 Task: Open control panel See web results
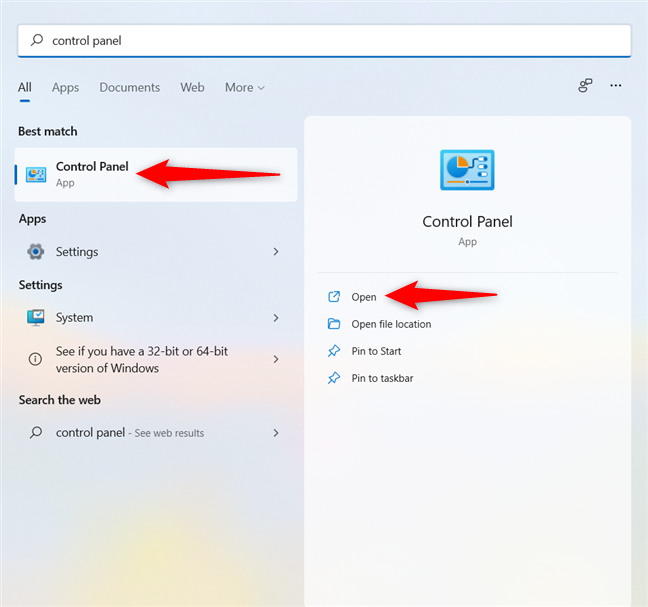coord(156,433)
